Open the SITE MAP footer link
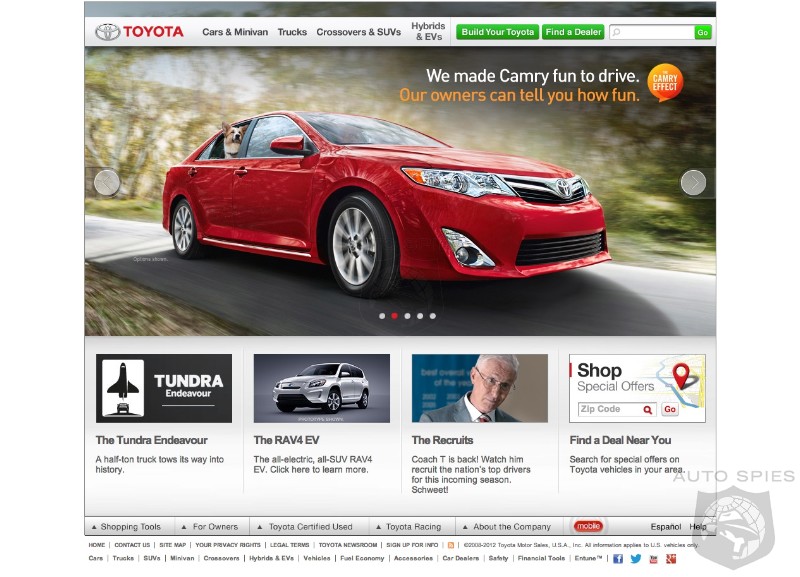Viewport: 800px width, 577px height. 172,545
